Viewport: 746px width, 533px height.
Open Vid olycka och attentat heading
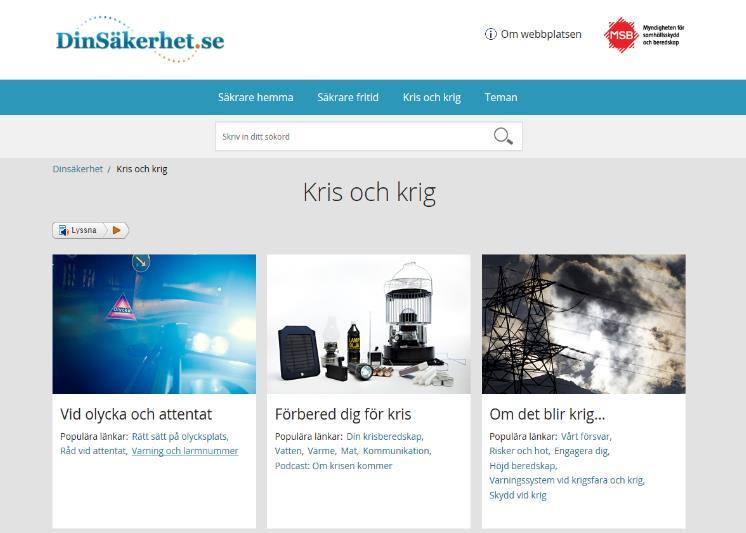[x=136, y=415]
